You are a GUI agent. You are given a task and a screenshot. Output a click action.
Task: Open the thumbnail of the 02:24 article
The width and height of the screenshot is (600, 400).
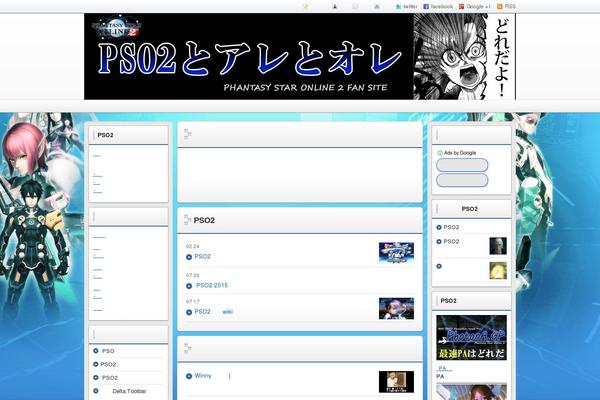point(396,253)
